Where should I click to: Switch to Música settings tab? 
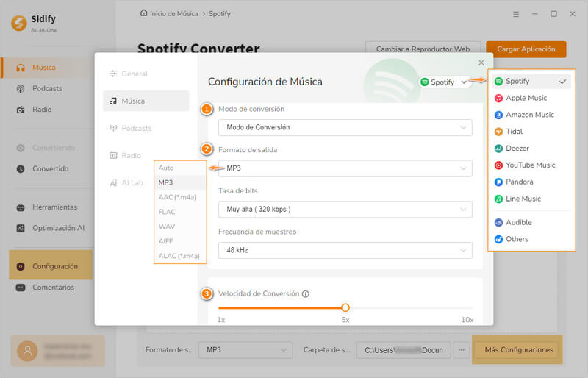pos(146,101)
